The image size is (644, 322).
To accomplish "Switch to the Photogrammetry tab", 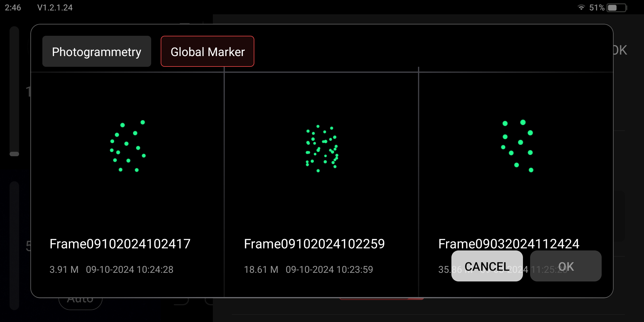I will pos(97,51).
